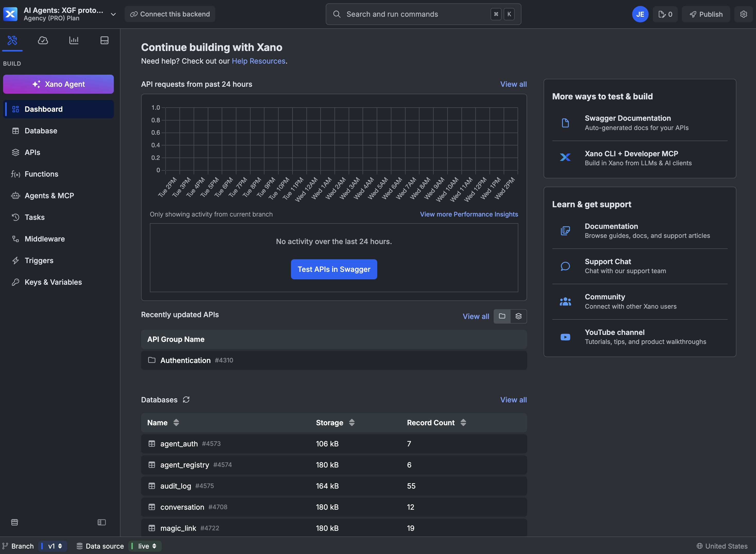Click United States region indicator

[722, 546]
